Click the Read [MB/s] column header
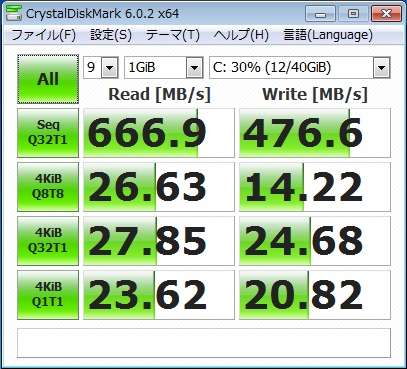 coord(159,94)
